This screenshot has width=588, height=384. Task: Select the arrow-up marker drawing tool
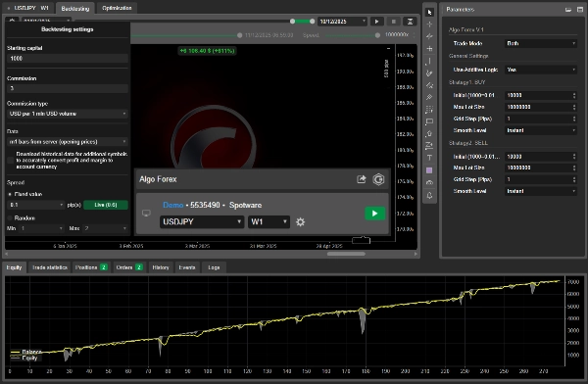click(430, 134)
